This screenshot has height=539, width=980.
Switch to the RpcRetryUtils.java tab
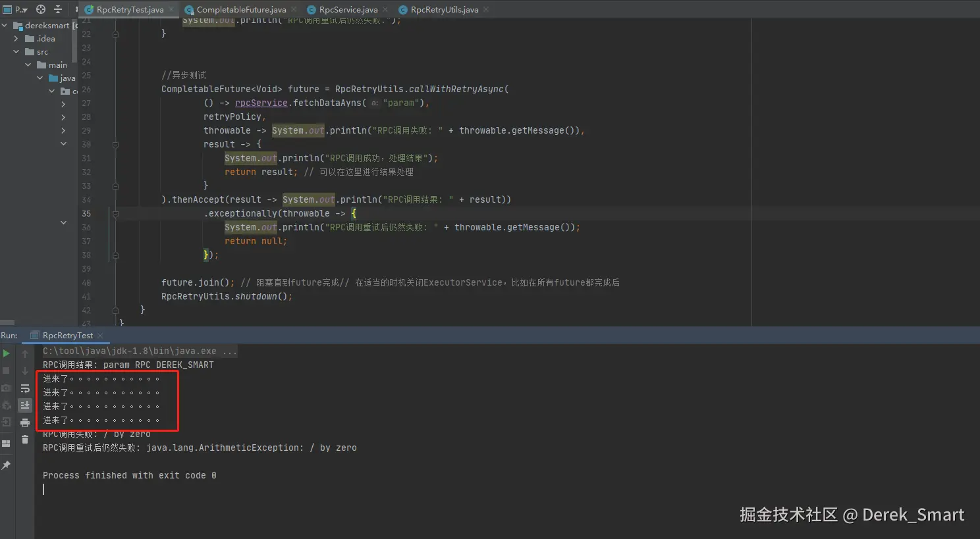click(x=445, y=10)
